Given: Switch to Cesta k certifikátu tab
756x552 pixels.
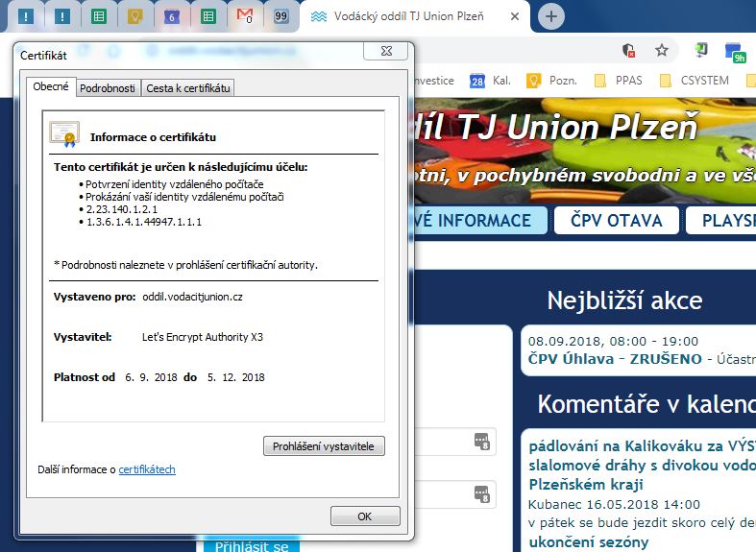Looking at the screenshot, I should pos(187,88).
